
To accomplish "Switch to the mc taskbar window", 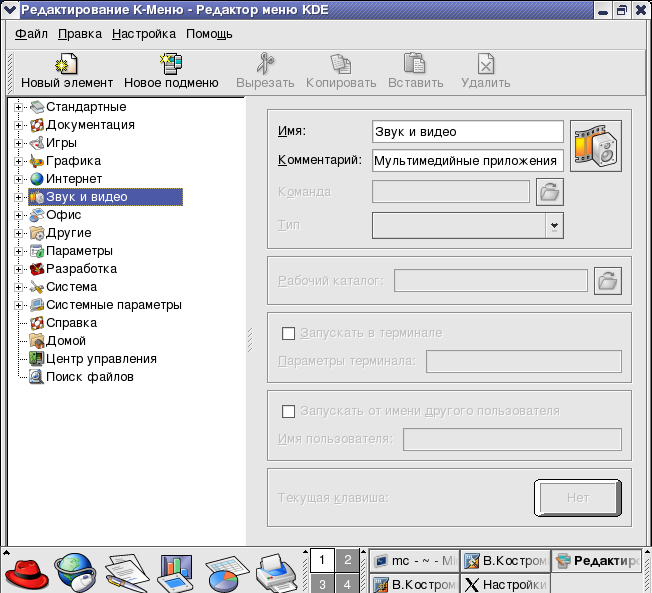I will (x=414, y=561).
